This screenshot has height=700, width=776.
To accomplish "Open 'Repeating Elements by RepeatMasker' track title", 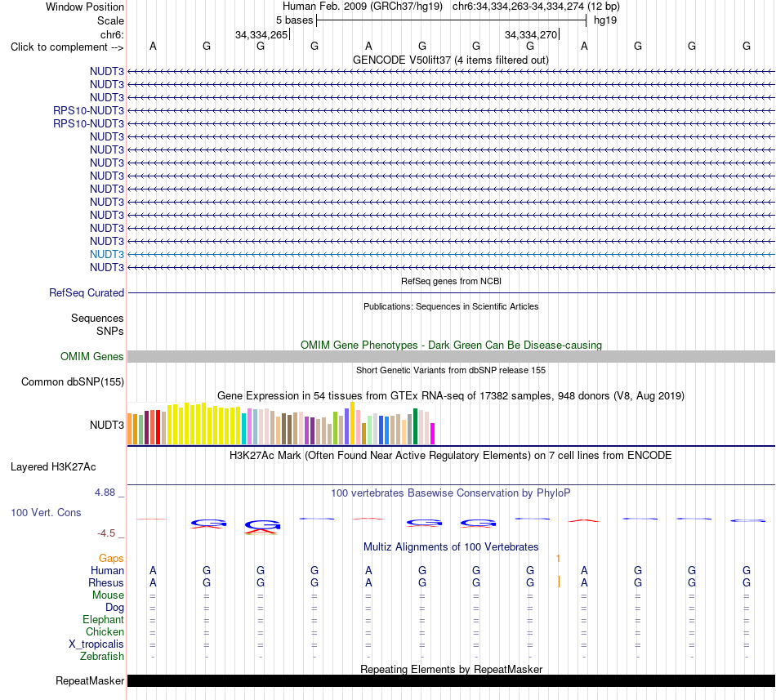I will pos(451,669).
